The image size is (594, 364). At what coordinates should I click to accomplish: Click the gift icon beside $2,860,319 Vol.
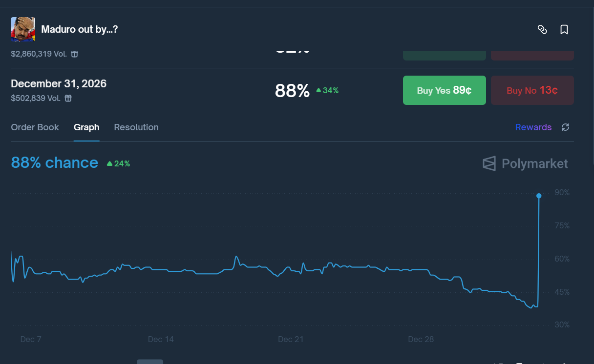[x=74, y=54]
